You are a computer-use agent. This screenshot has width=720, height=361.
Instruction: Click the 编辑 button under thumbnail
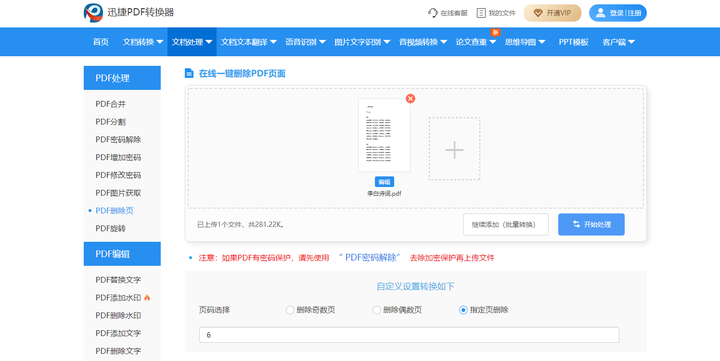384,181
